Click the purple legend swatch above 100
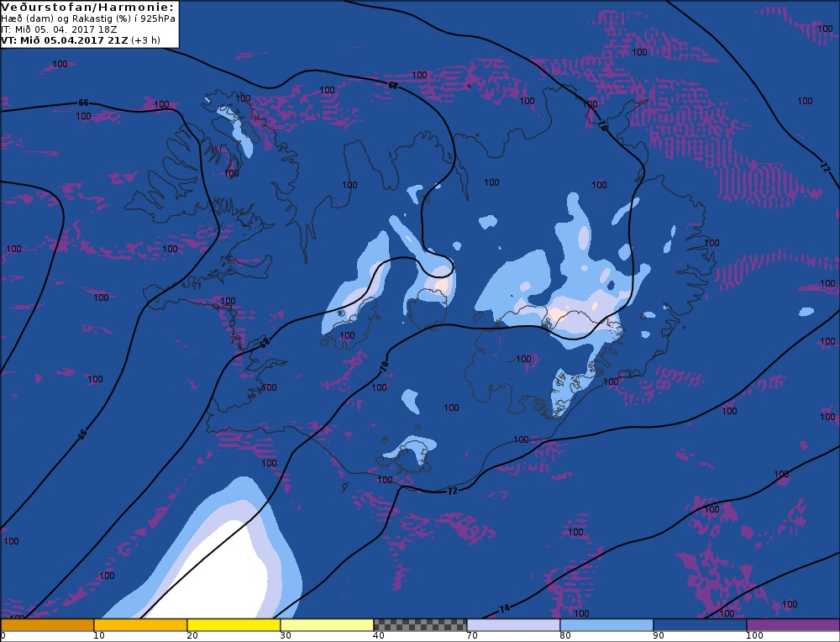Image resolution: width=840 pixels, height=642 pixels. point(793,625)
